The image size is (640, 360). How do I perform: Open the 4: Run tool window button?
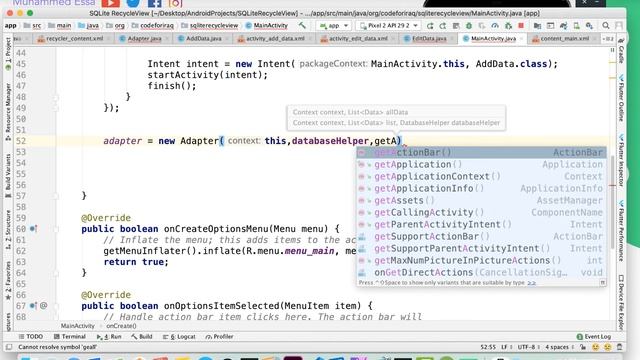(109, 336)
